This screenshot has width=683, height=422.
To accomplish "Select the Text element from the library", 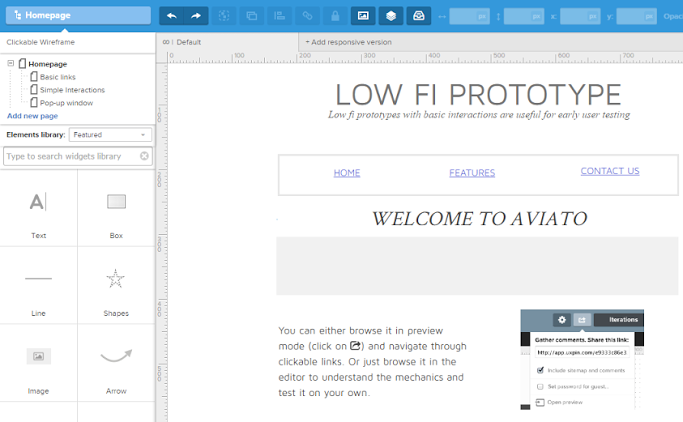I will click(x=38, y=209).
